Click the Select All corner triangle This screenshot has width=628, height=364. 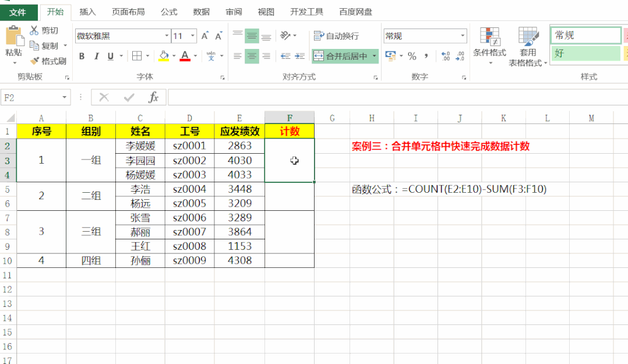coord(11,118)
